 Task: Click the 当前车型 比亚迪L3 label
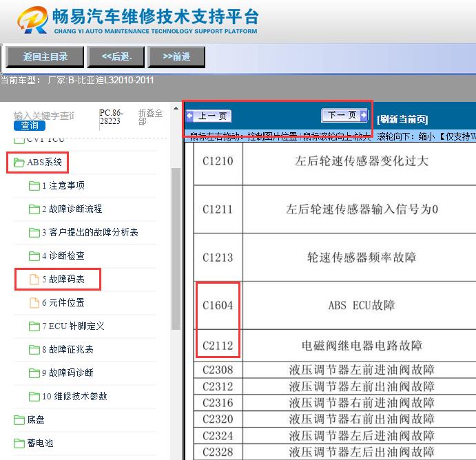(77, 81)
